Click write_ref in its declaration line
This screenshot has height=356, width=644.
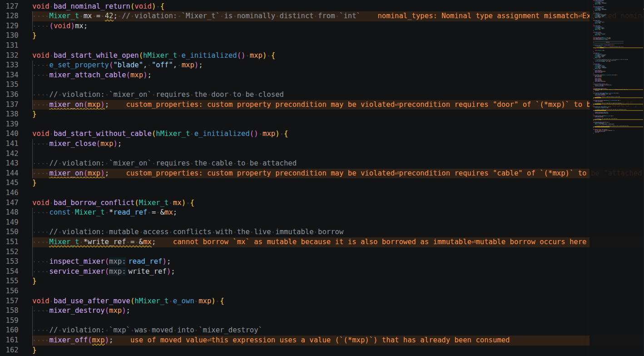pyautogui.click(x=107, y=242)
